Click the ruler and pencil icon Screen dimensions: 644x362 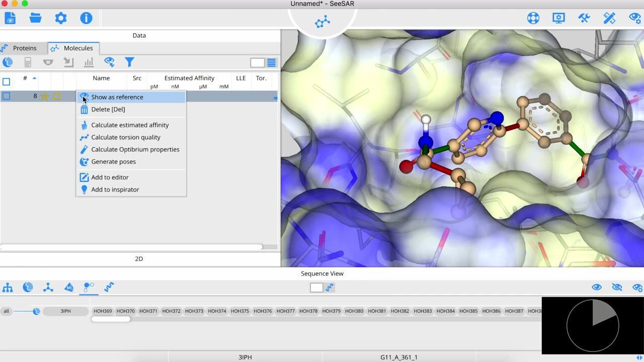point(609,18)
